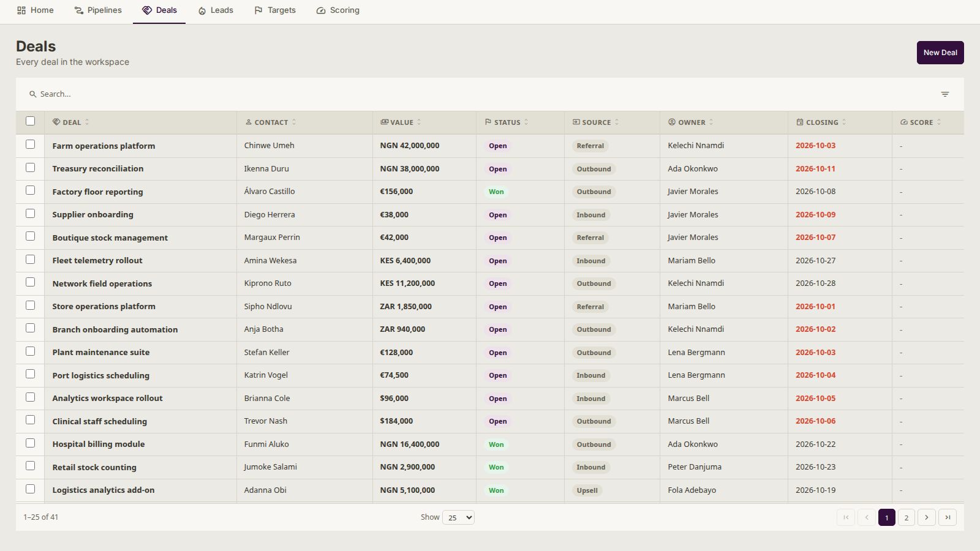The width and height of the screenshot is (980, 551).
Task: Jump to the last page arrow
Action: click(948, 517)
